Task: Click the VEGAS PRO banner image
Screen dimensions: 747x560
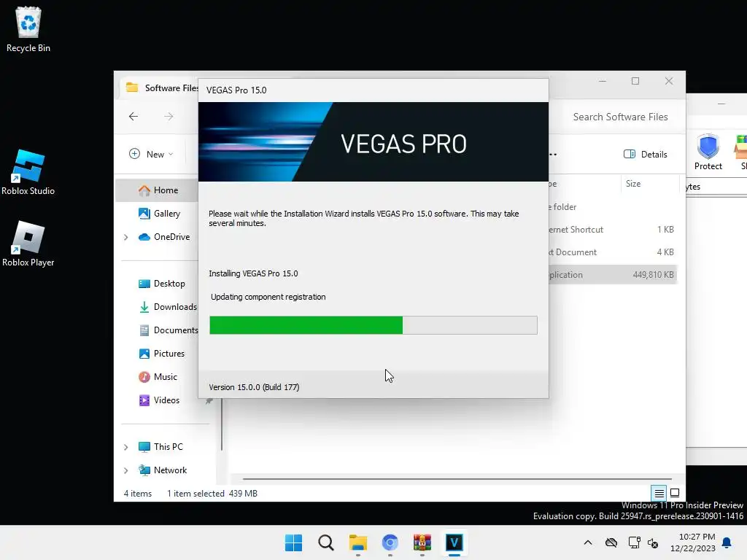Action: click(373, 141)
